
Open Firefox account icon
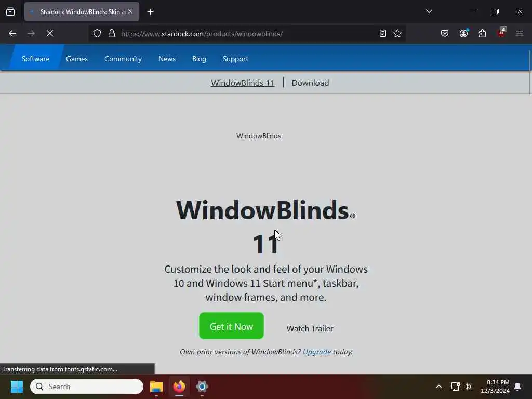click(x=463, y=33)
